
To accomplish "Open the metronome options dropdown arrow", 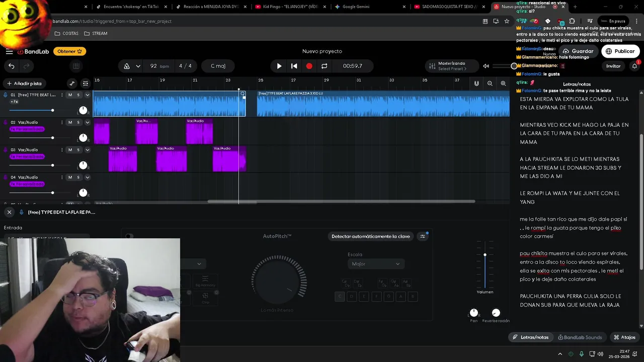I will click(x=139, y=66).
